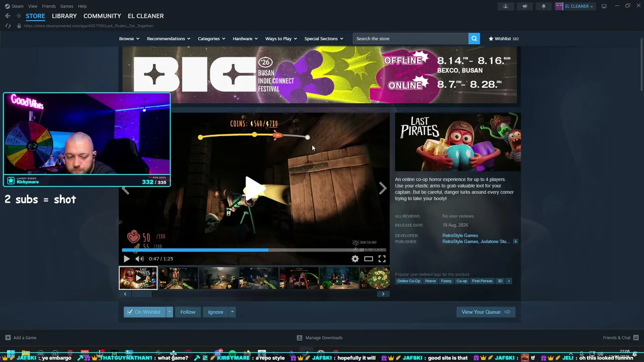Image resolution: width=644 pixels, height=362 pixels.
Task: Select the Online Co-Op tag
Action: (409, 281)
